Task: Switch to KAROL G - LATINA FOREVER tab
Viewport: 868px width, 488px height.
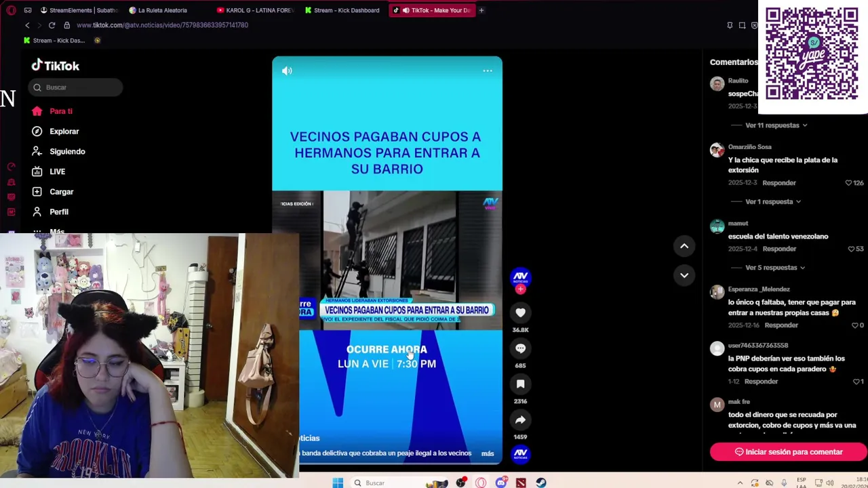Action: [255, 10]
